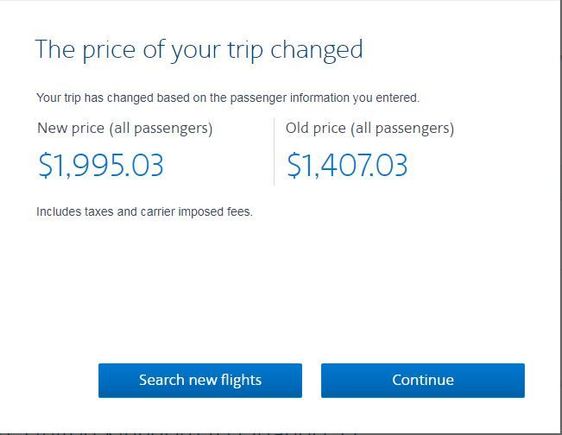The image size is (562, 435).
Task: Click the "Includes taxes and carrier imposed fees" note
Action: (144, 211)
